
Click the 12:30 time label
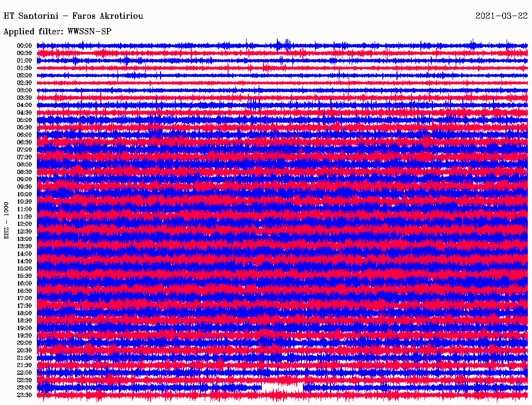(x=24, y=232)
